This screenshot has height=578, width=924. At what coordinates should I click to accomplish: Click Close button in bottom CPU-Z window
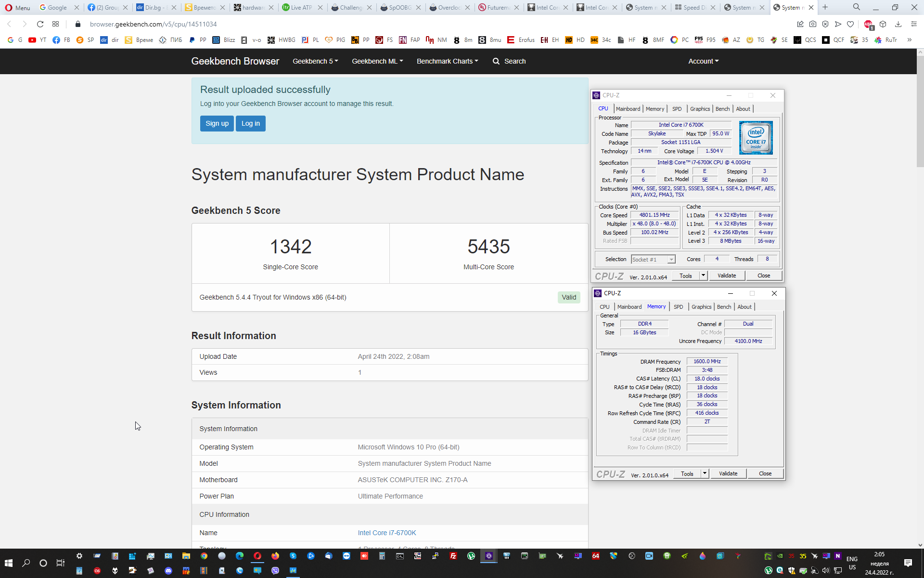pos(765,473)
